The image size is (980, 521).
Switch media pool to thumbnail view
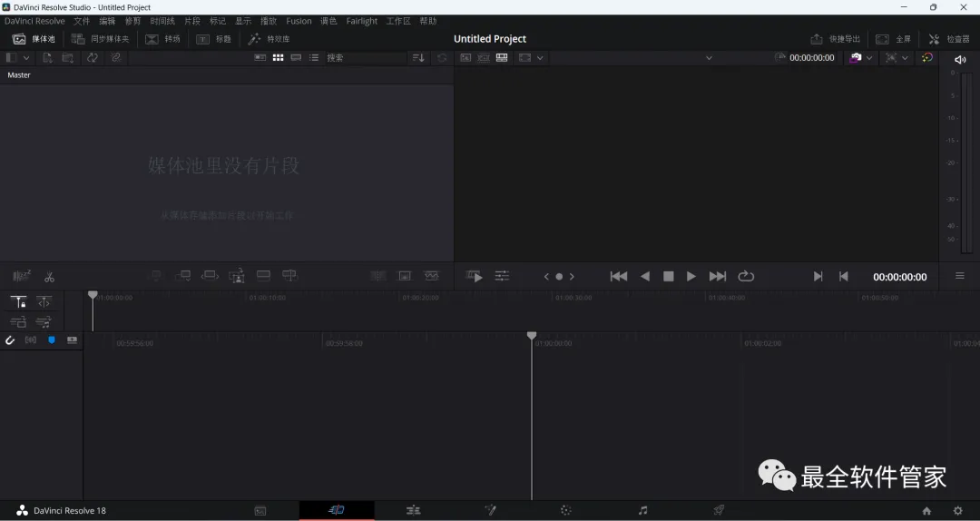click(x=279, y=57)
